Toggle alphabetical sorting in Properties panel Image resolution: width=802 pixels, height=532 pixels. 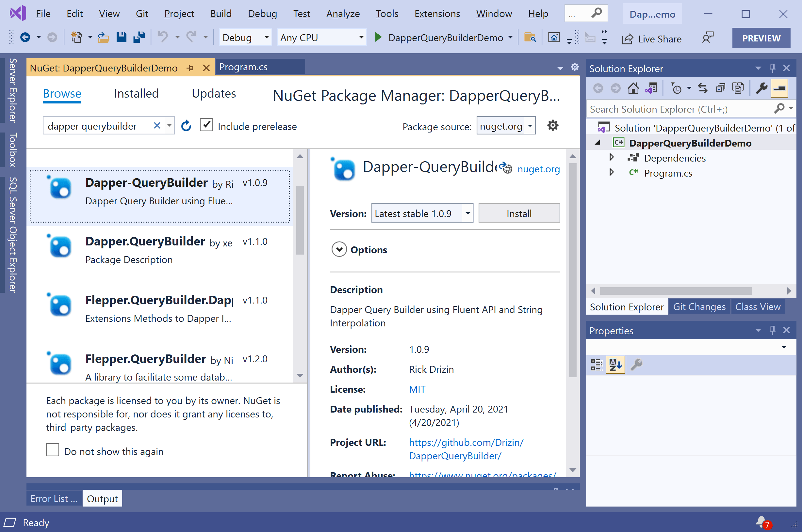tap(615, 365)
